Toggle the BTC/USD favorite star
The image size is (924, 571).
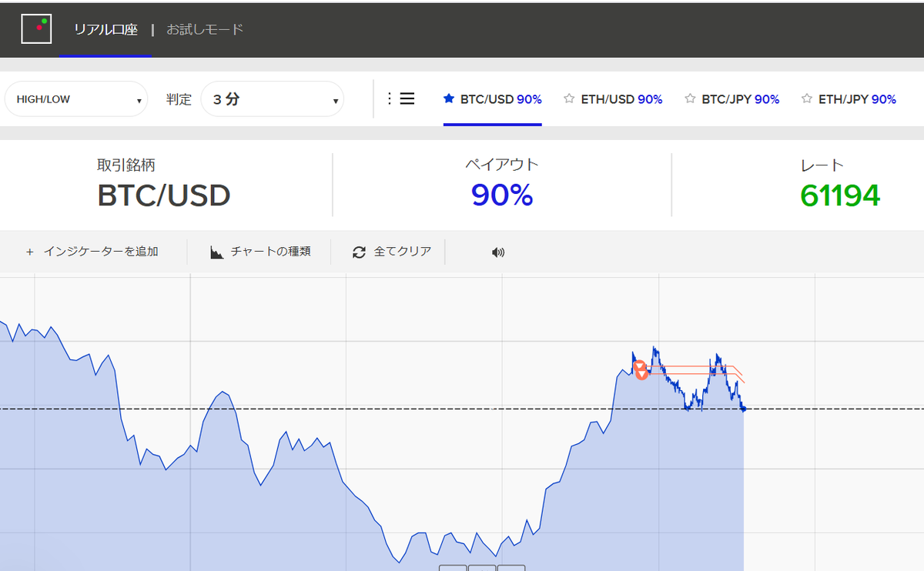[449, 99]
